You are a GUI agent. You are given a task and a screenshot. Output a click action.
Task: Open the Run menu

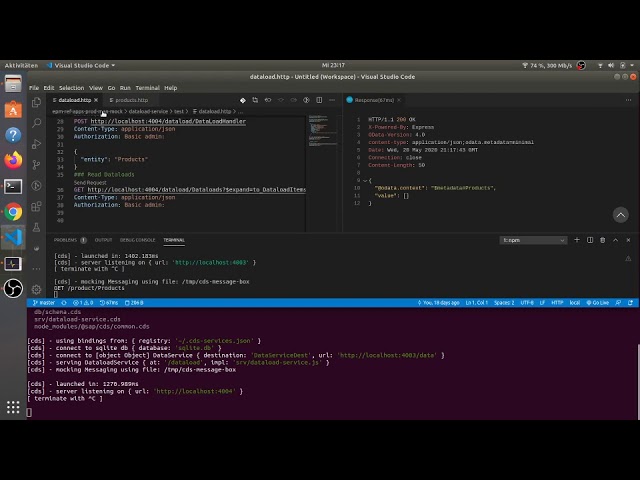[125, 88]
